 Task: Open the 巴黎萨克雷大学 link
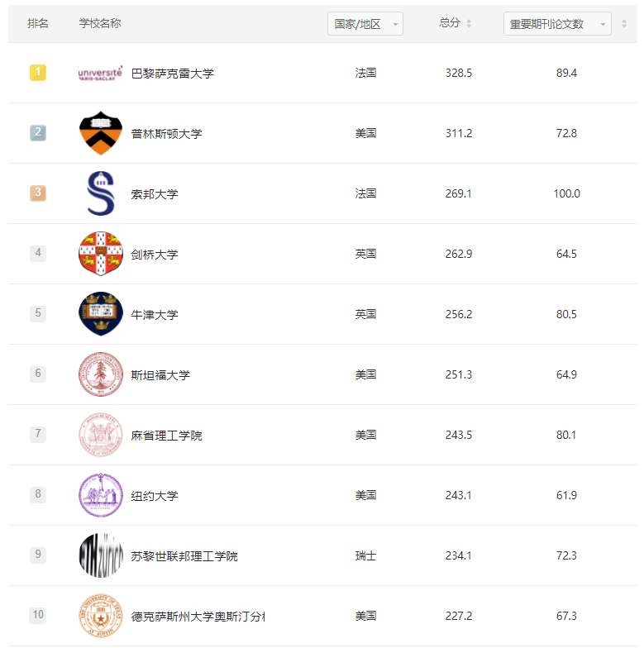click(172, 74)
